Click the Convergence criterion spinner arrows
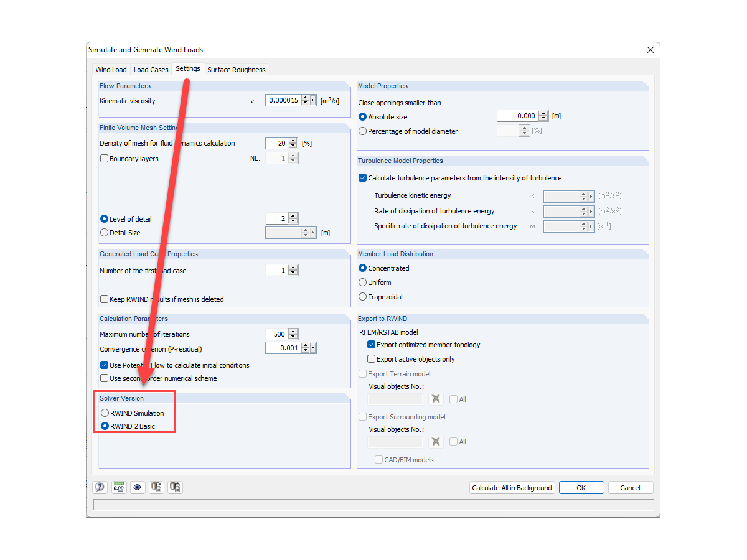 click(305, 348)
